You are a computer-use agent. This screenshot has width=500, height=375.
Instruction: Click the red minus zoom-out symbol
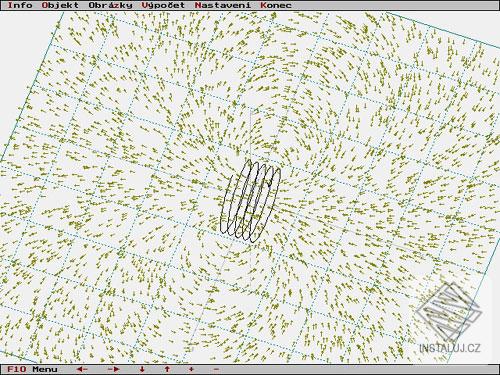click(216, 369)
